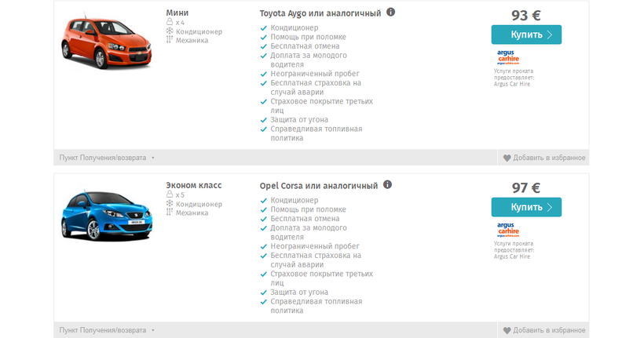Viewport: 644px width, 338px height.
Task: Click heart icon on the Toyota Aygo card
Action: coord(507,158)
